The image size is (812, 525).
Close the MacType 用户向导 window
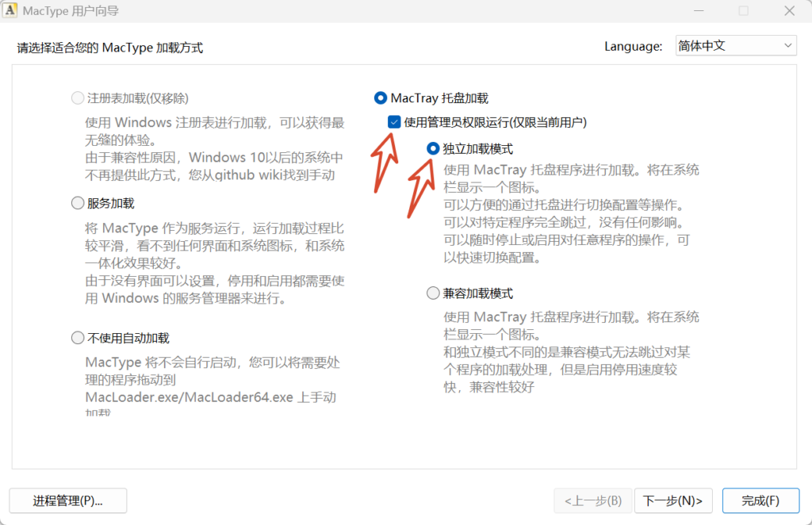[789, 11]
